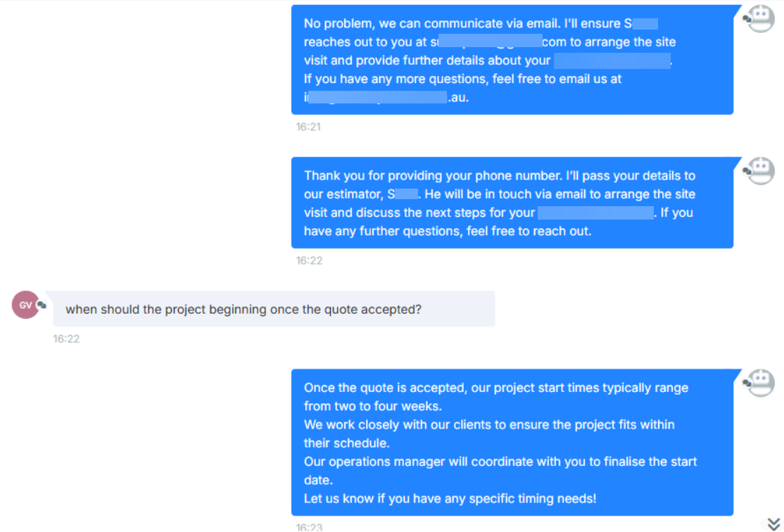Click the redacted estimator name after "estimator, S"
Image resolution: width=784 pixels, height=532 pixels.
pos(407,194)
